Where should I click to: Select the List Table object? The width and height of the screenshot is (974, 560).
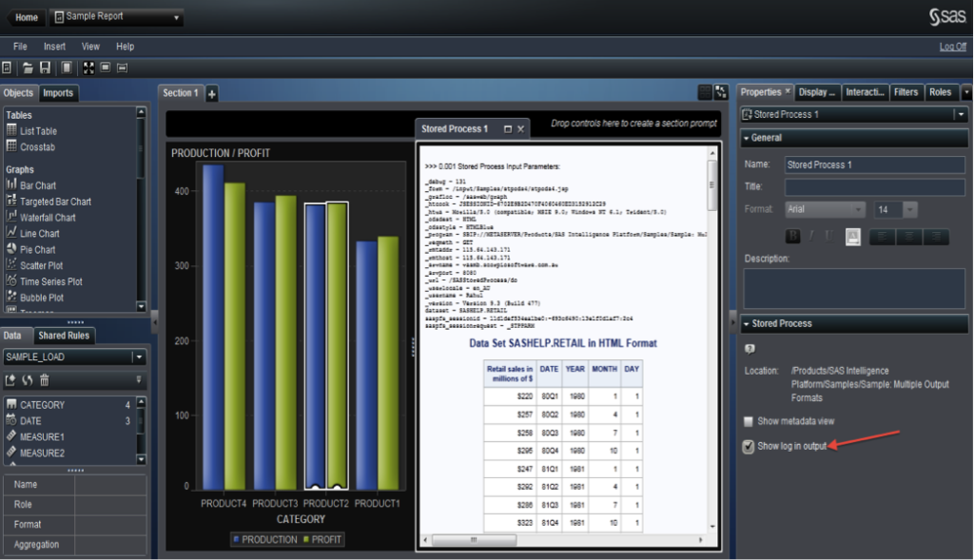38,131
